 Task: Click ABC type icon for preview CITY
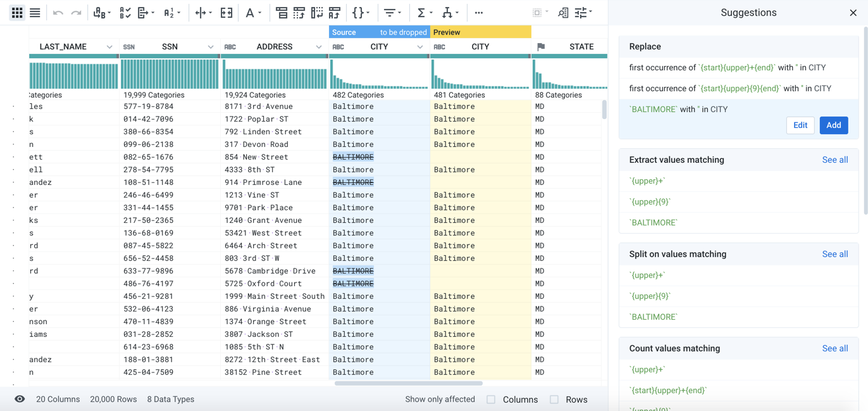click(x=439, y=47)
